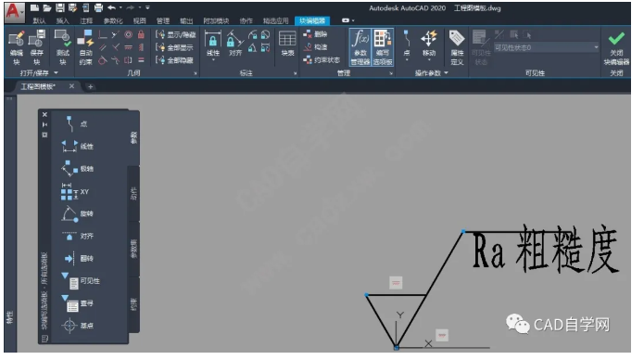Open authoring palette properties gear icon

(x=44, y=135)
